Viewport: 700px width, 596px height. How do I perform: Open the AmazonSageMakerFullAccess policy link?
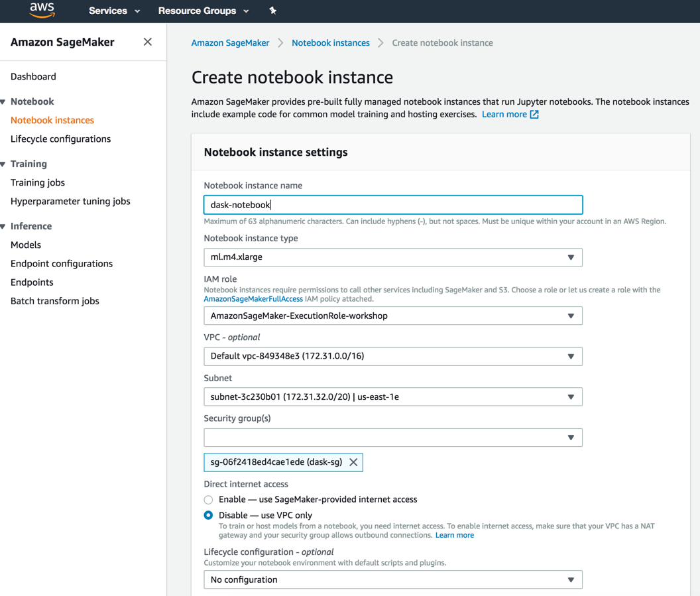click(253, 299)
